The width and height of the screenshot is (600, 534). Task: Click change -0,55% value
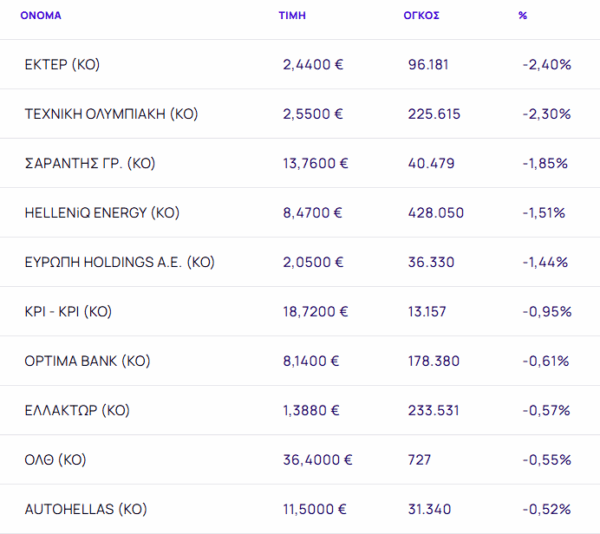547,460
